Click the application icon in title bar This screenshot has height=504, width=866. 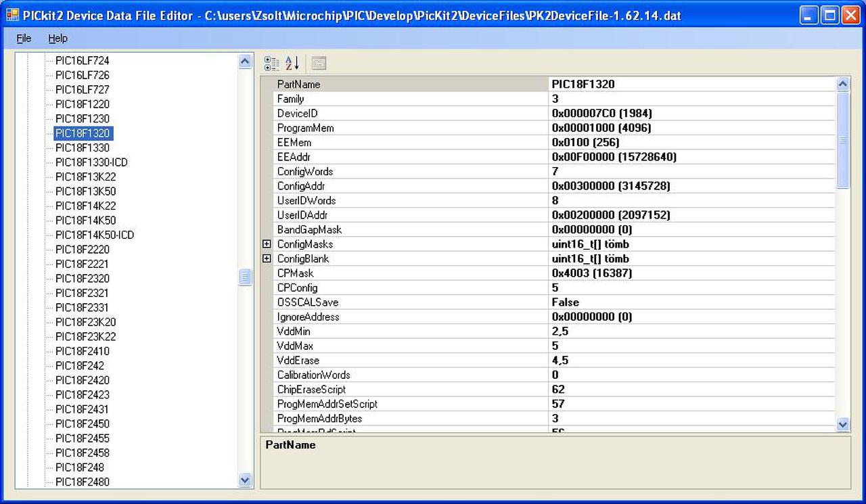[x=12, y=15]
